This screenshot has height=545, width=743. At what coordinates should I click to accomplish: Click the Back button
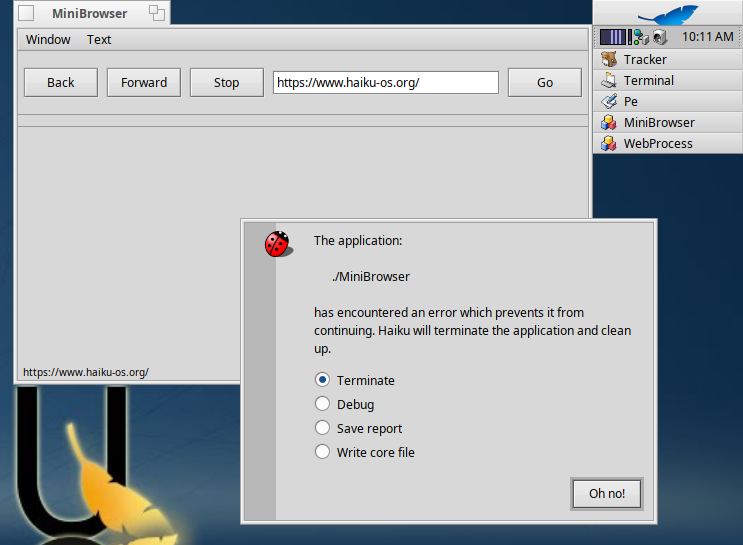(61, 82)
